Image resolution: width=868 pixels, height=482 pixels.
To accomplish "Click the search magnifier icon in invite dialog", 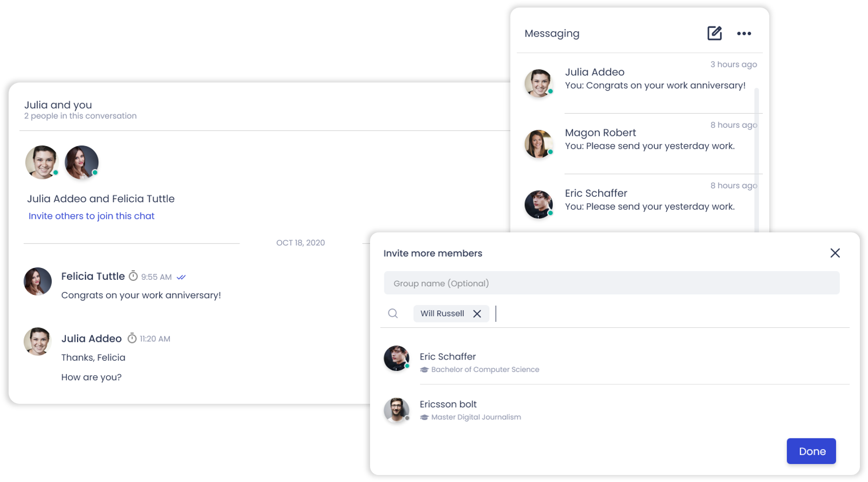I will click(x=393, y=313).
